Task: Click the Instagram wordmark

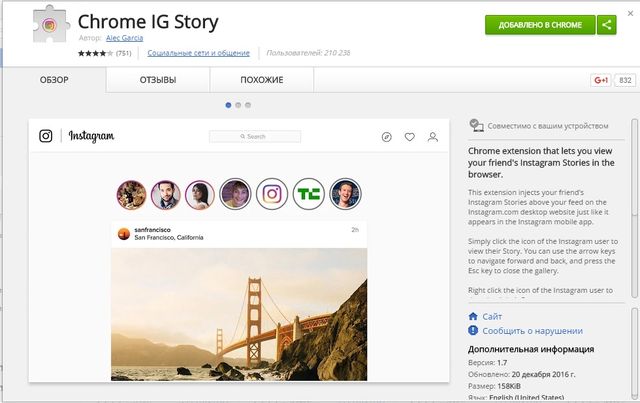Action: click(x=91, y=136)
